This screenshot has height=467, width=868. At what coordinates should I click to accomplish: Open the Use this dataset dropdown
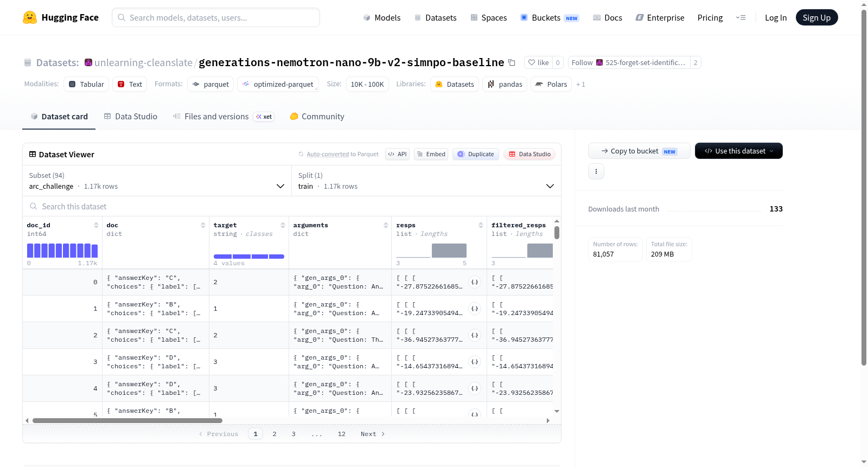(x=739, y=151)
